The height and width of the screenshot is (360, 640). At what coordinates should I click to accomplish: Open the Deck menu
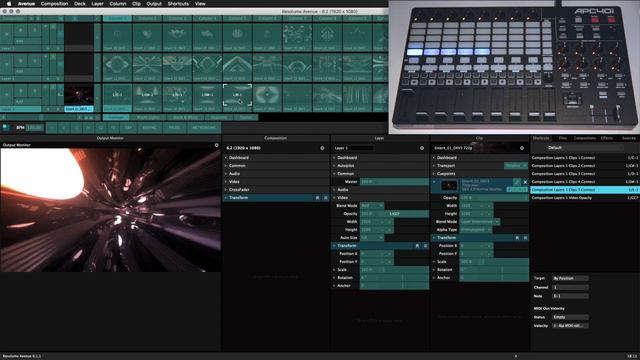click(x=80, y=4)
